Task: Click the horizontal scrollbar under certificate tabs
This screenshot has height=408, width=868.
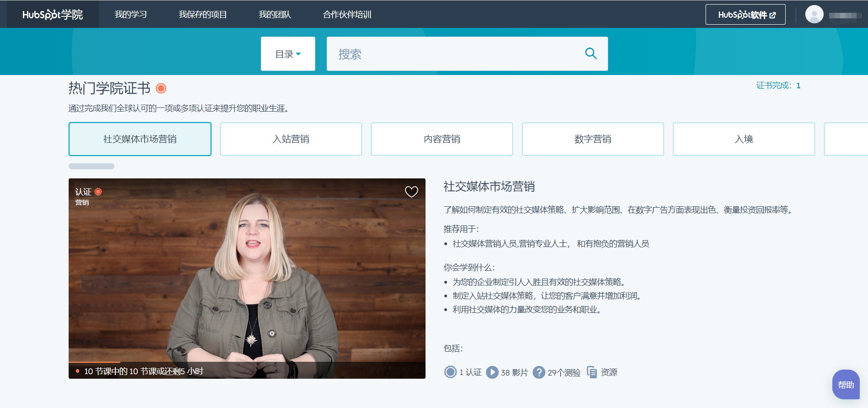Action: click(92, 166)
